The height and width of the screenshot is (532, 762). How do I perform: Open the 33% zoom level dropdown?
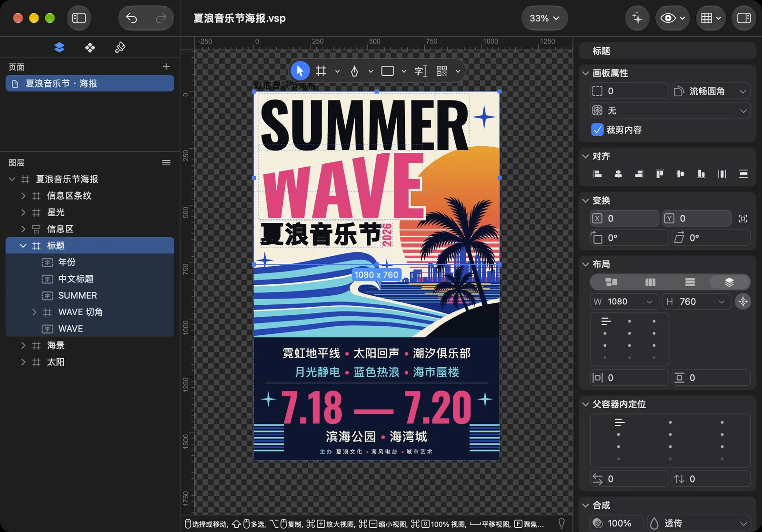[x=545, y=18]
